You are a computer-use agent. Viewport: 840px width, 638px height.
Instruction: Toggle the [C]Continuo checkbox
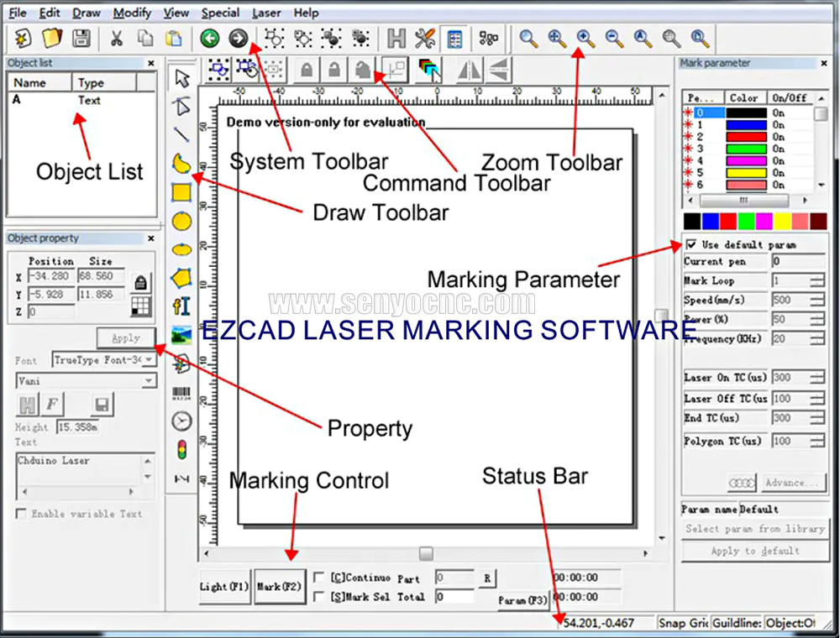[318, 577]
